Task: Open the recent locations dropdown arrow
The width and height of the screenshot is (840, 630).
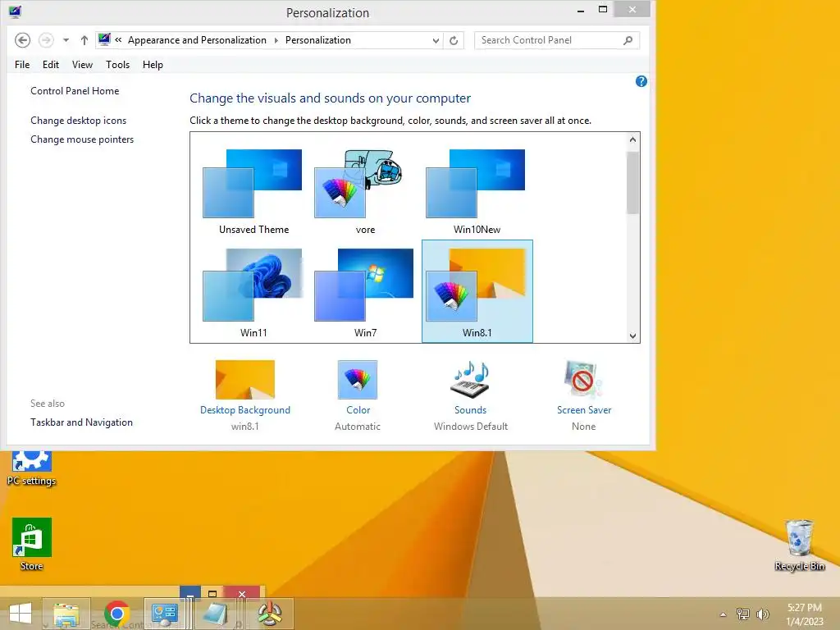Action: coord(66,40)
